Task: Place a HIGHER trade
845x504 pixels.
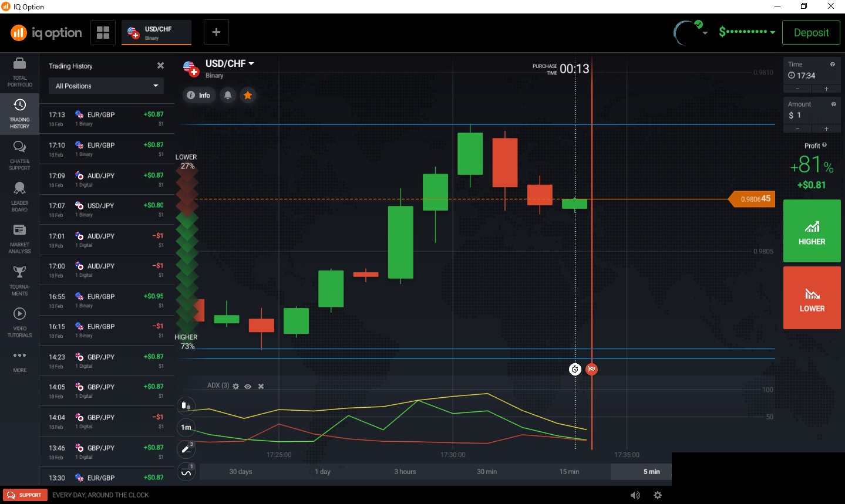Action: point(812,231)
